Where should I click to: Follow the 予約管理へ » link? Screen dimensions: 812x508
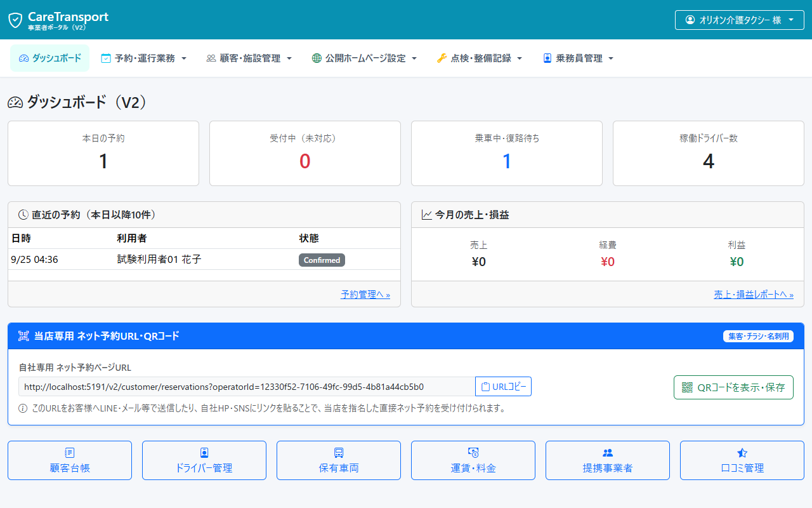tap(365, 295)
